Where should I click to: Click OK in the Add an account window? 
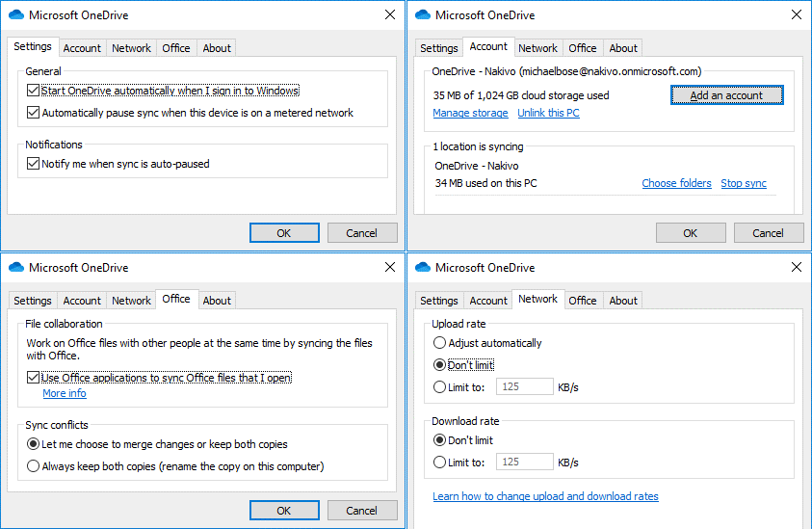(x=691, y=233)
